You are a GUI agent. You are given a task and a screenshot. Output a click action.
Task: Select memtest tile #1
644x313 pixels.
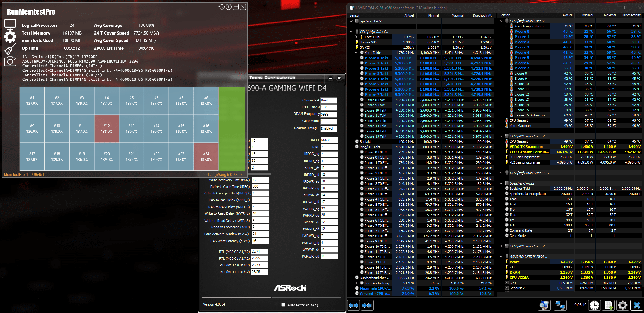[x=32, y=101]
